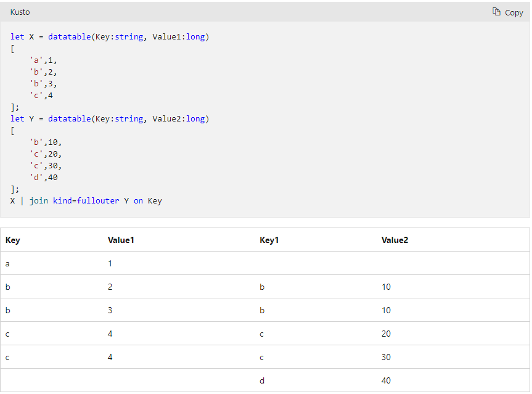This screenshot has height=394, width=532.
Task: Select the Value2 cell showing 30
Action: tap(386, 357)
